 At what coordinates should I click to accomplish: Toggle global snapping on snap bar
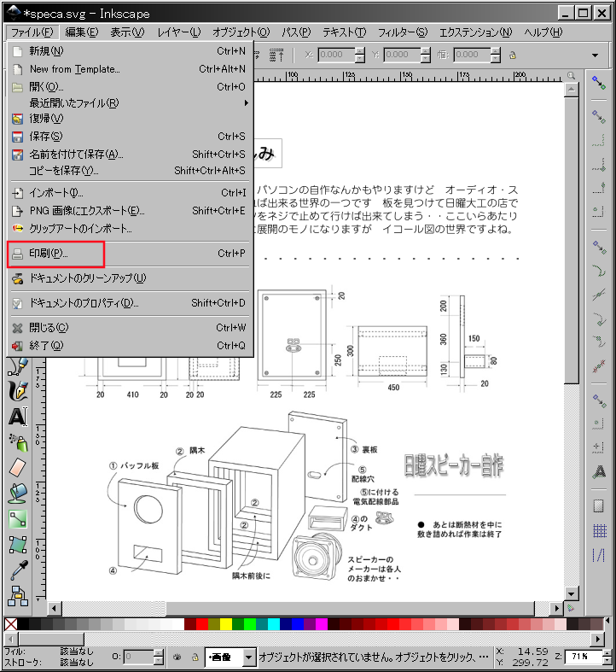pyautogui.click(x=599, y=82)
